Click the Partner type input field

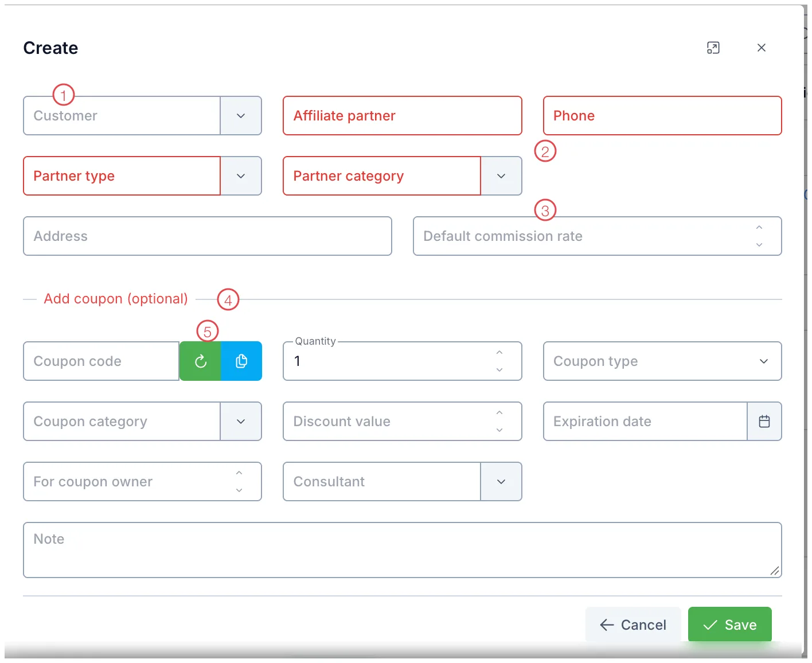tap(122, 176)
